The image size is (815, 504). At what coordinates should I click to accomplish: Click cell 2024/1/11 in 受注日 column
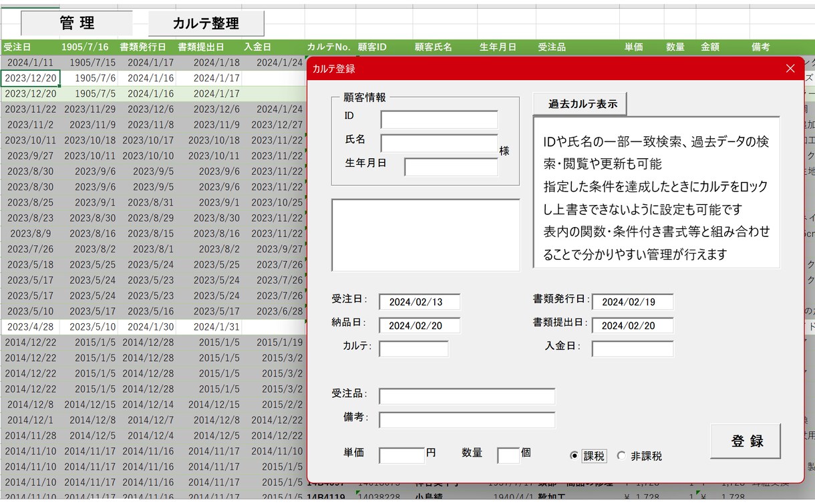click(31, 62)
